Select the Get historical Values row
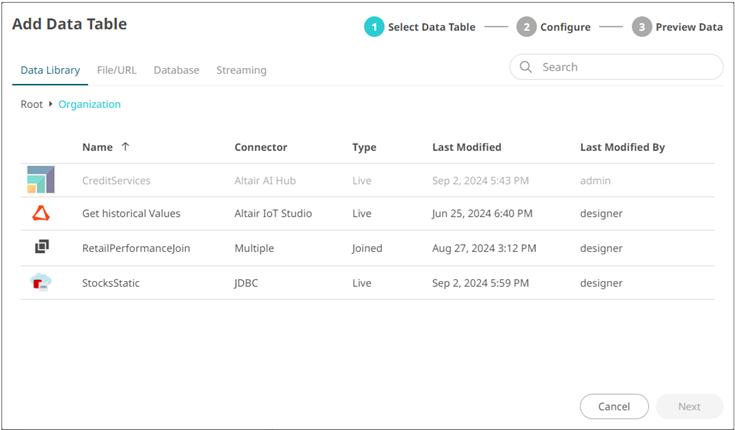The width and height of the screenshot is (735, 430). pos(131,213)
